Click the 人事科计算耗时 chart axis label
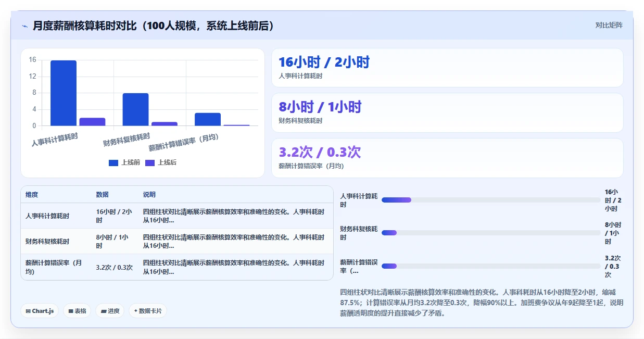 click(x=55, y=140)
